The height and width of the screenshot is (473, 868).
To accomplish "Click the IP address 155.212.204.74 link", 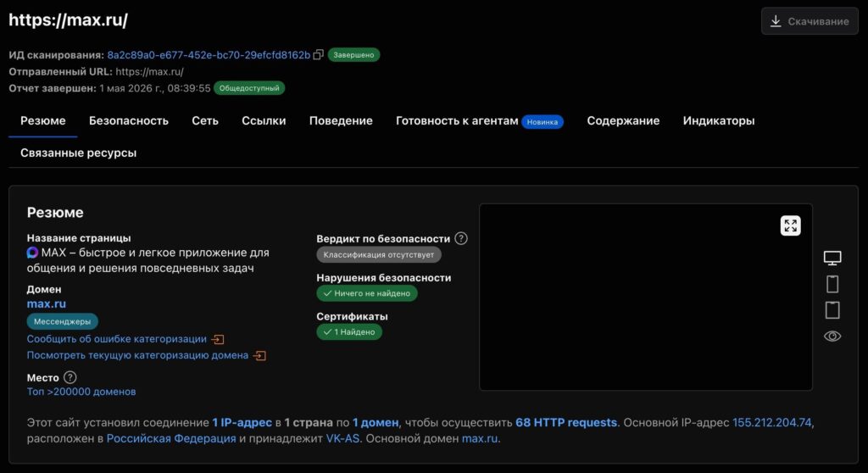I will tap(771, 423).
